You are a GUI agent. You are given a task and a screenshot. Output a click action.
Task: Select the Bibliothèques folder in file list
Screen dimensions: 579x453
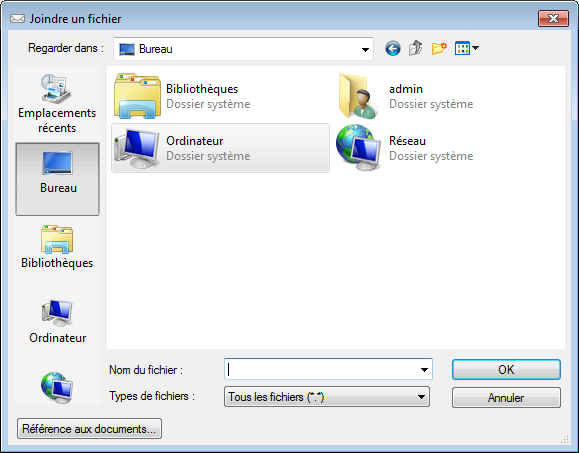220,96
